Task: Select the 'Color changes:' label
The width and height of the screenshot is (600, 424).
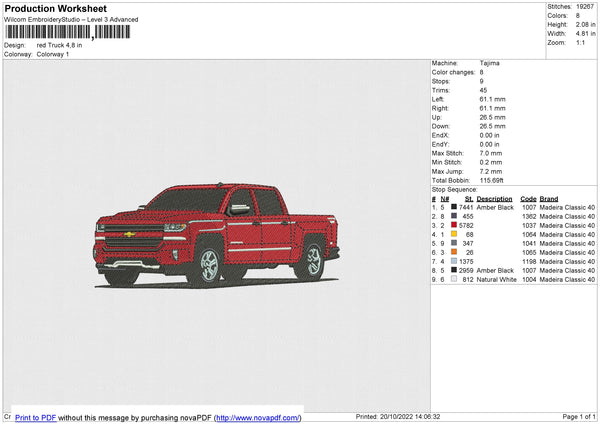Action: 453,72
